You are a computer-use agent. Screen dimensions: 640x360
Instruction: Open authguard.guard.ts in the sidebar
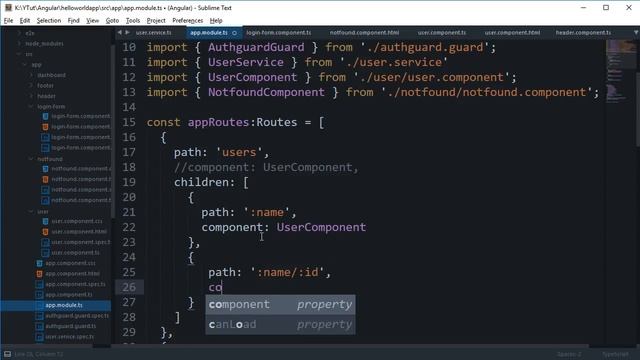tap(71, 326)
